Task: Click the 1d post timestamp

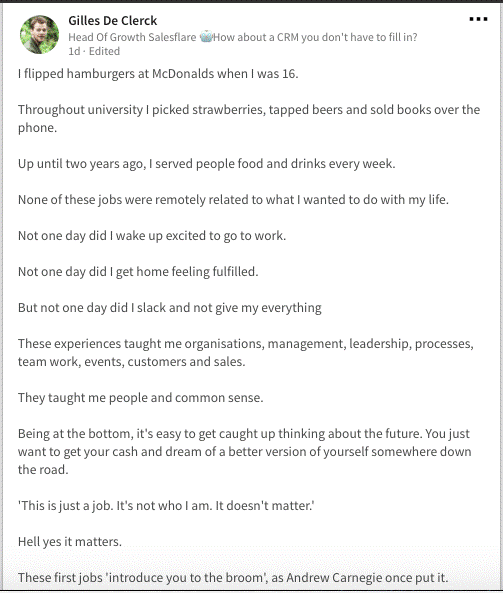Action: pyautogui.click(x=74, y=51)
